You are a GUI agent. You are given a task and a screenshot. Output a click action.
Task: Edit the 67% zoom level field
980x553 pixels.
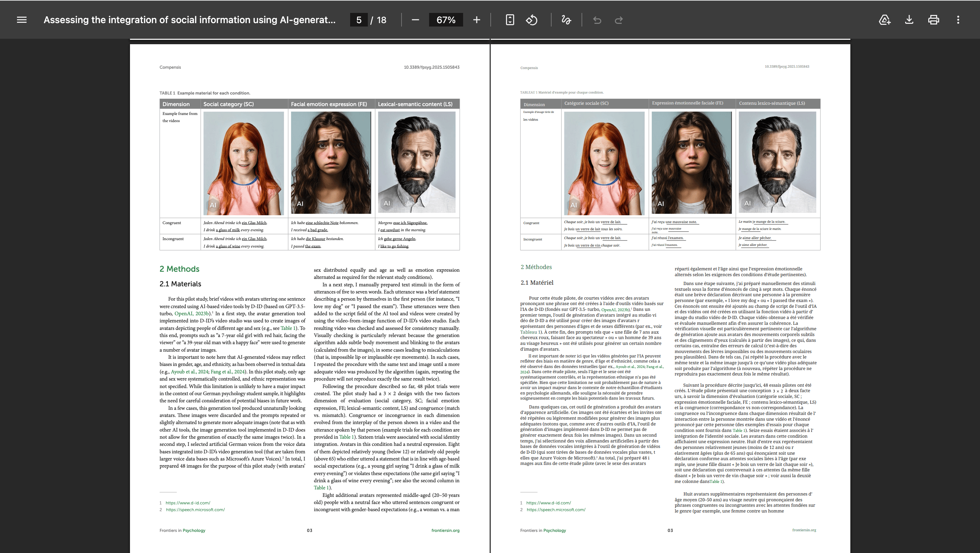click(446, 20)
